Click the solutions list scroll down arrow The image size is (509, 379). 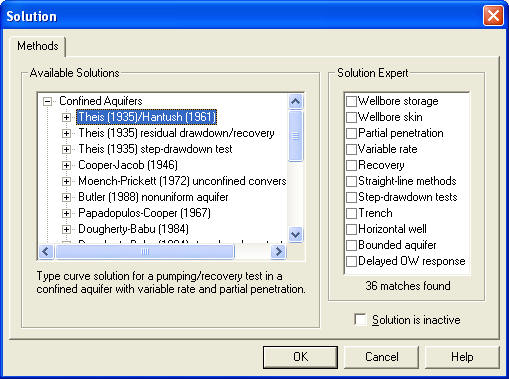click(x=295, y=235)
